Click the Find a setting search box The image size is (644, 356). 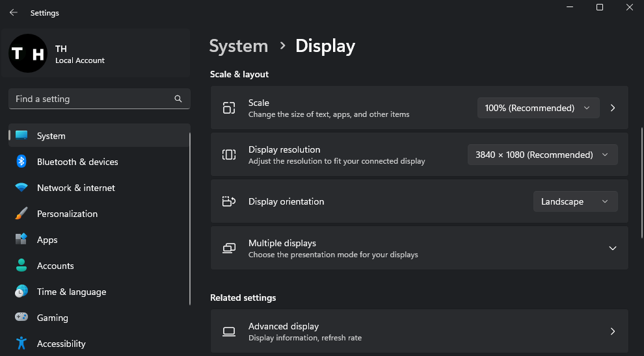coord(91,99)
